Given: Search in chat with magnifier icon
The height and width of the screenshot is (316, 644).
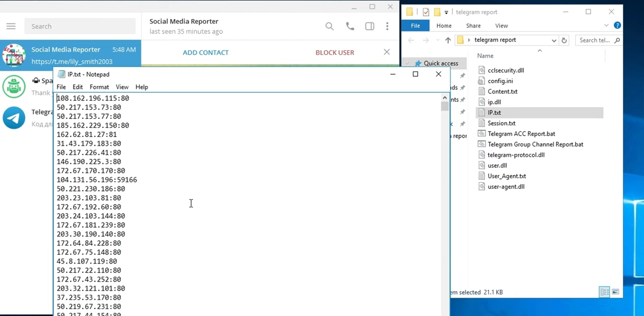Looking at the screenshot, I should tap(330, 26).
